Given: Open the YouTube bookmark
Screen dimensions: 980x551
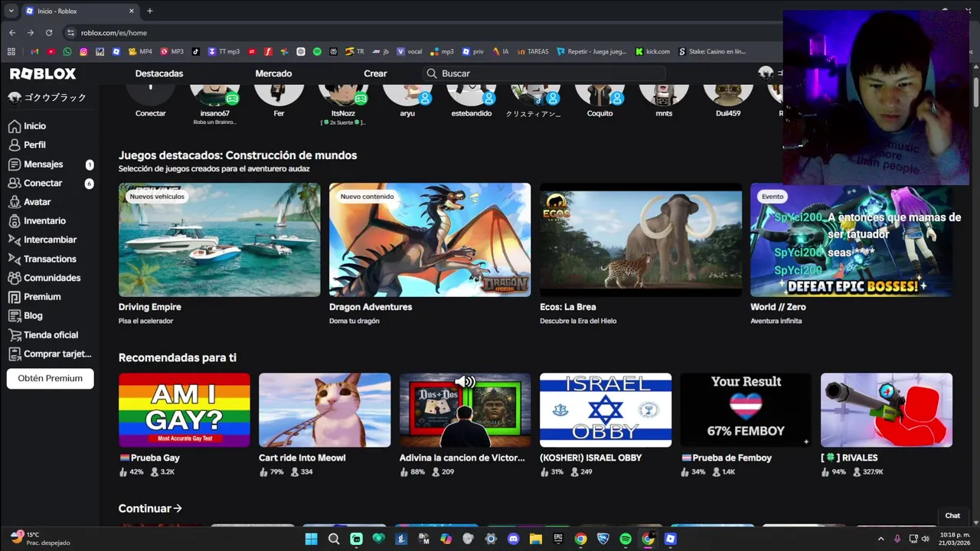Looking at the screenshot, I should 51,52.
